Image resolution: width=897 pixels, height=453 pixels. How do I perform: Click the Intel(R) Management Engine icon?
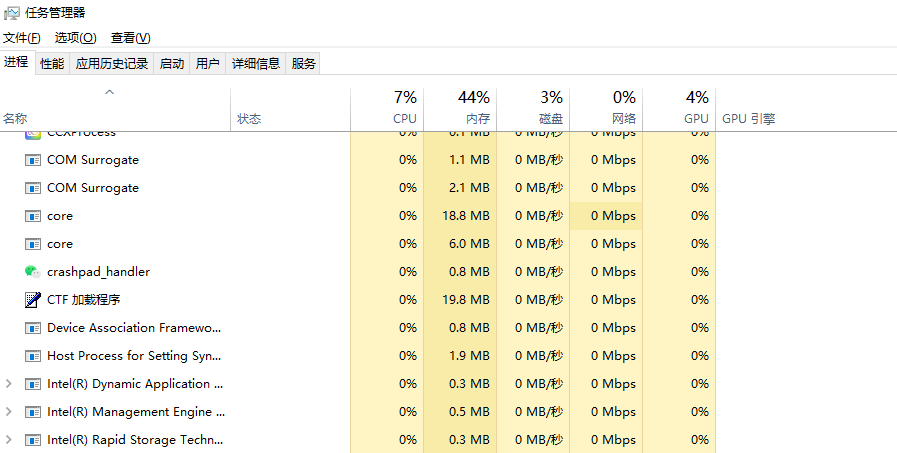click(x=32, y=412)
